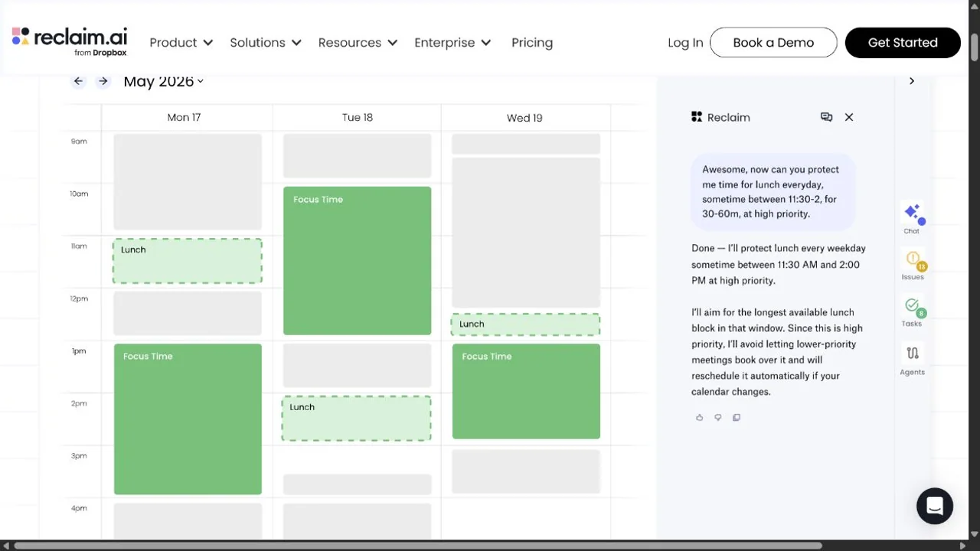This screenshot has height=551, width=980.
Task: Open the Issues sidebar icon
Action: click(913, 264)
